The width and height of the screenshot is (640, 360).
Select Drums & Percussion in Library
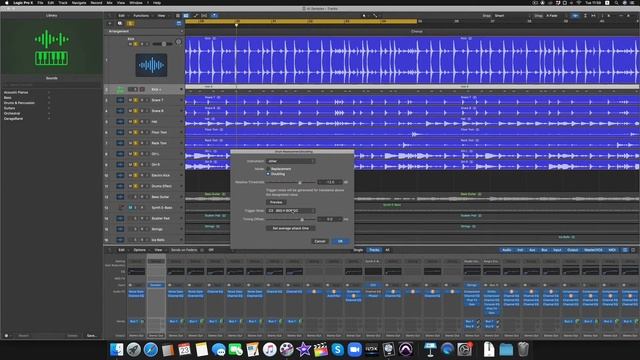click(19, 103)
